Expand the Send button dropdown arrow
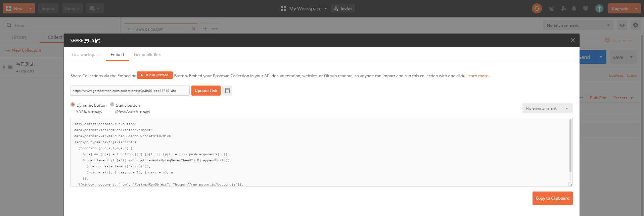 (601, 57)
